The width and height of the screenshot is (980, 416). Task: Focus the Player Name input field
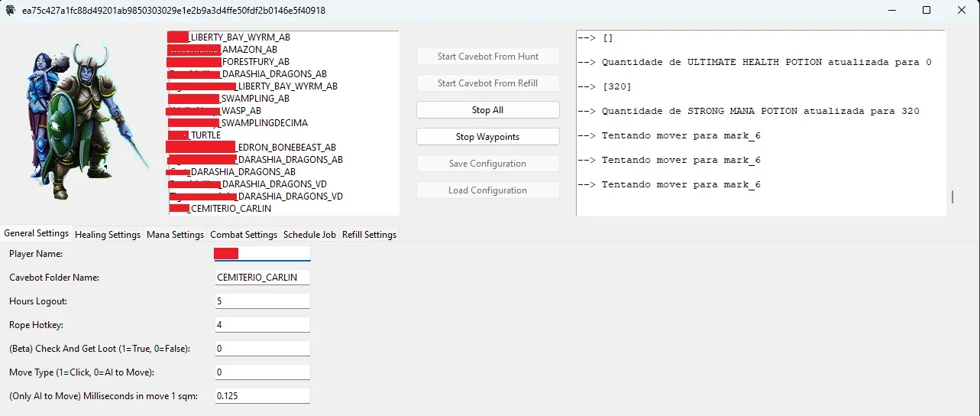[263, 253]
